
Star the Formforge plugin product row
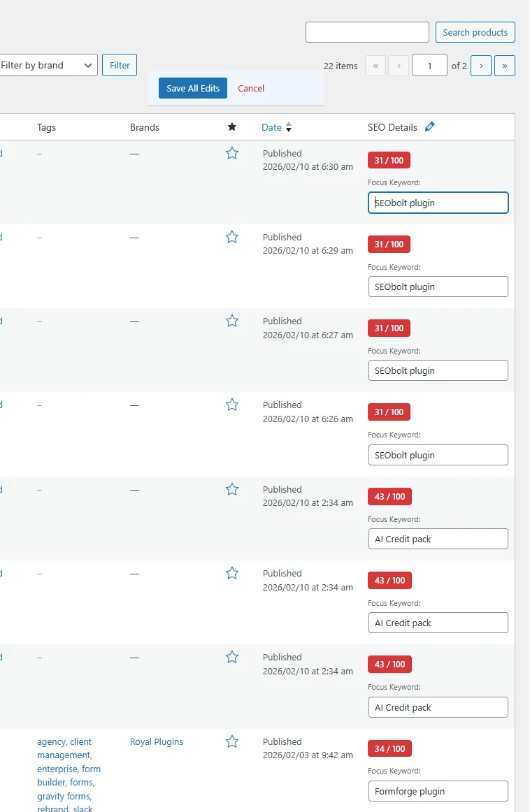point(232,741)
